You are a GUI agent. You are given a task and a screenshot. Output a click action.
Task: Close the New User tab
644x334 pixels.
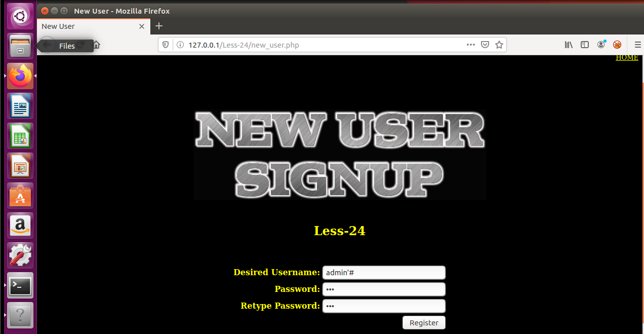142,26
